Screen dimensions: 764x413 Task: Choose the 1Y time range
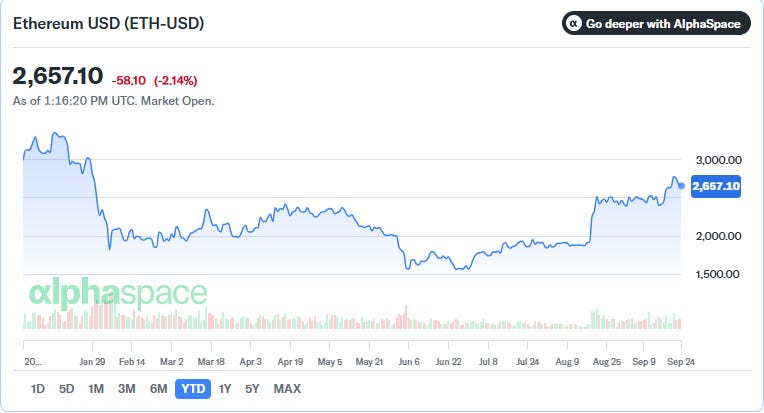tap(225, 389)
